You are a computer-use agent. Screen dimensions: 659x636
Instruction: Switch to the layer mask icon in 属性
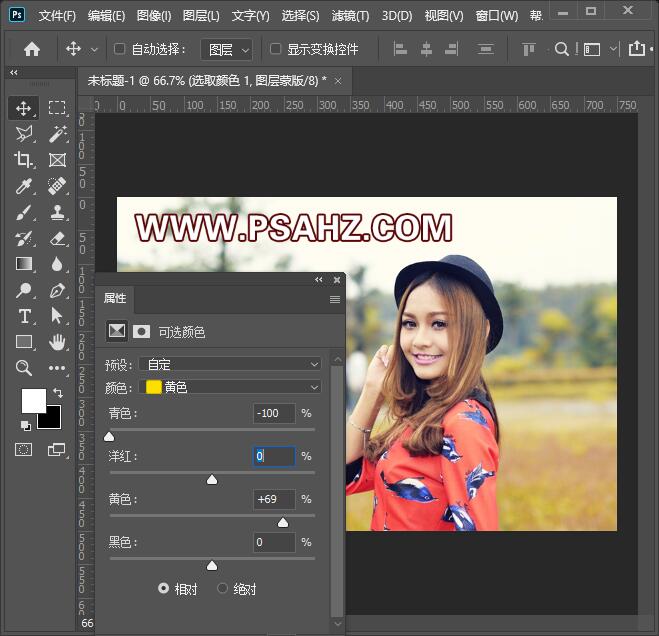tap(142, 332)
